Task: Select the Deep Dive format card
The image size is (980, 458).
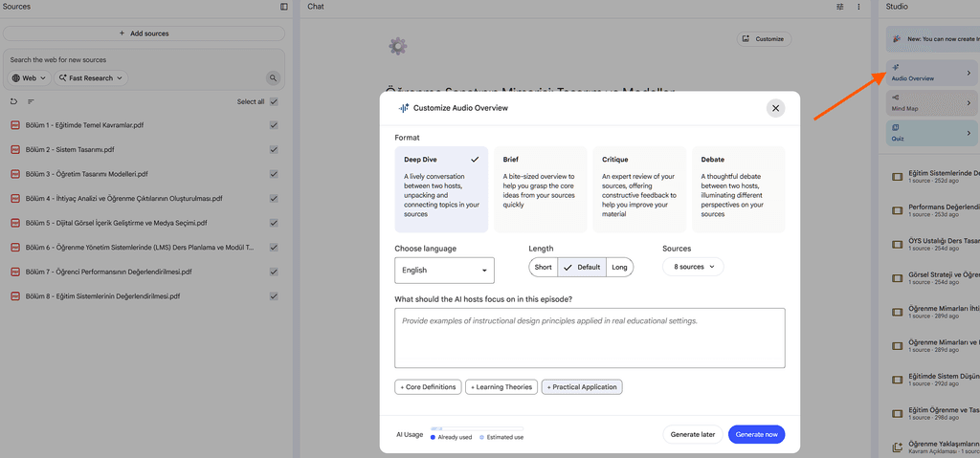Action: [x=441, y=189]
